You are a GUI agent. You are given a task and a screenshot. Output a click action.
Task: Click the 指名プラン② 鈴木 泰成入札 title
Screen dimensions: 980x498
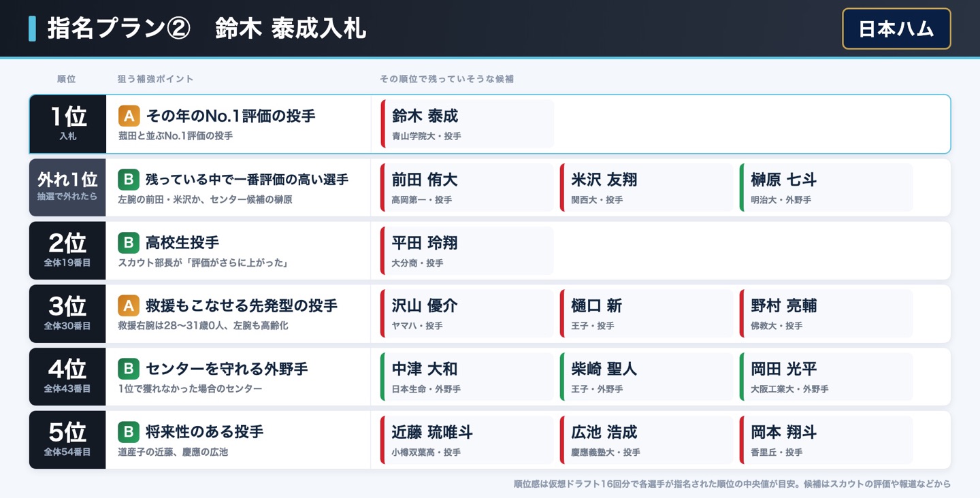click(207, 29)
